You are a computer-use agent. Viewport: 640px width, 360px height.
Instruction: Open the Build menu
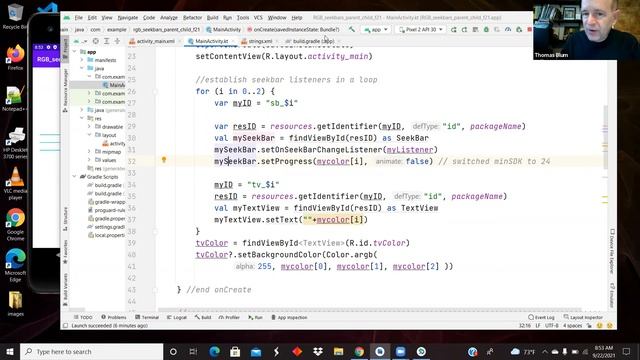pyautogui.click(x=212, y=18)
